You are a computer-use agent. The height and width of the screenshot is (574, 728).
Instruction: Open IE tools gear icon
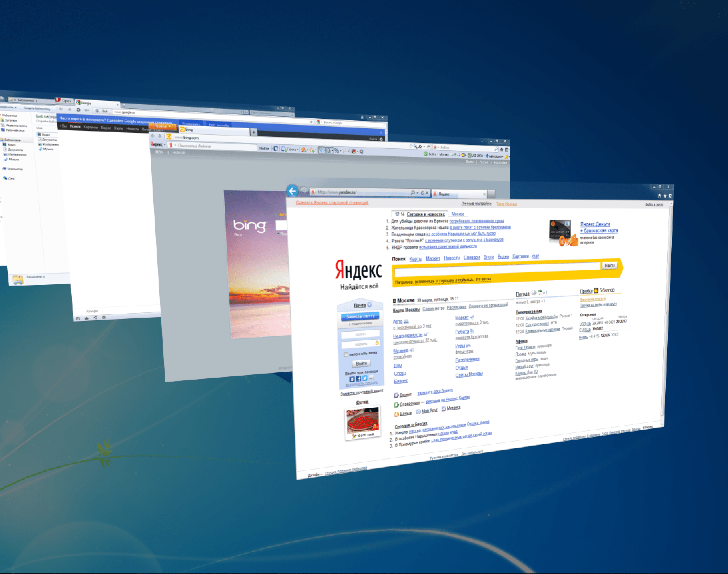(x=670, y=196)
